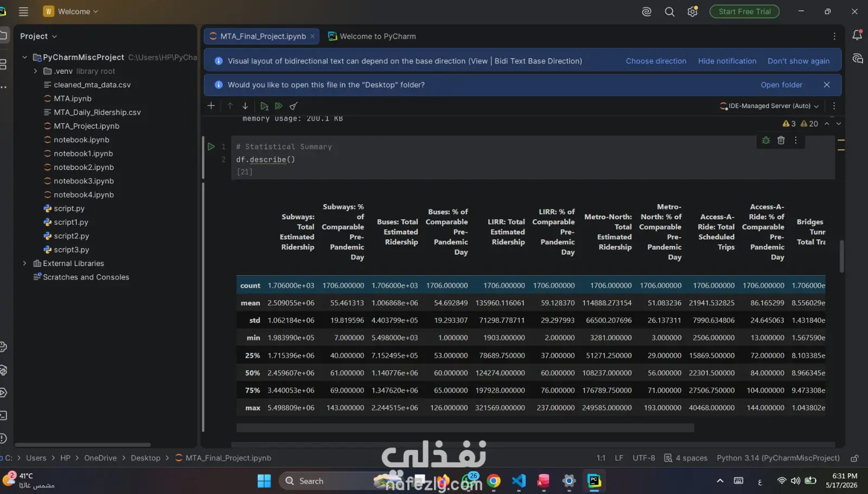Run cell and select below in notebook toolbar

click(x=264, y=106)
